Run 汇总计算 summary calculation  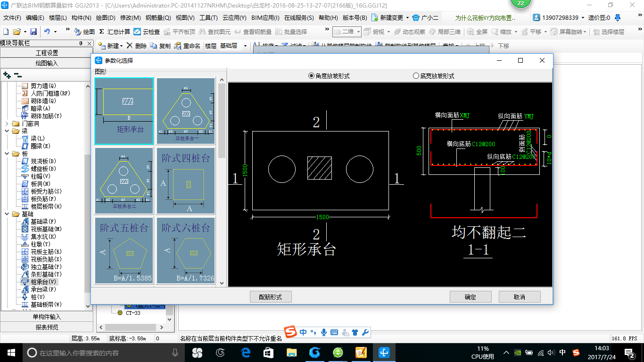pos(115,32)
